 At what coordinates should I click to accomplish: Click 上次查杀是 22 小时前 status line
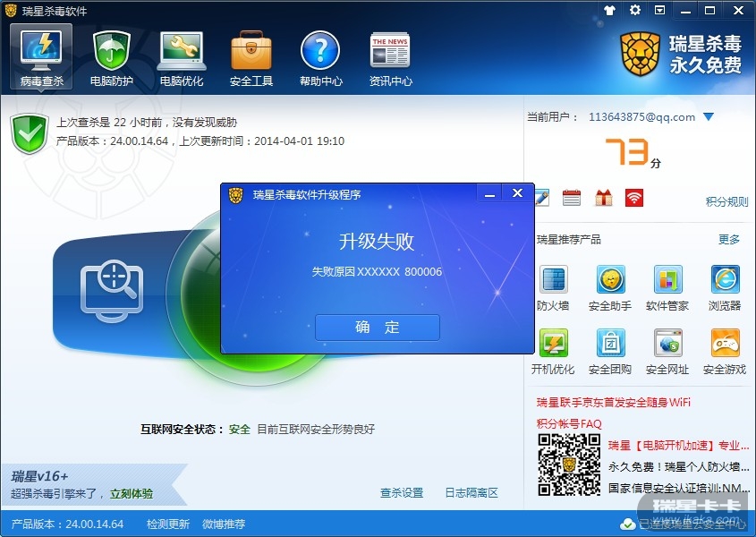[147, 122]
